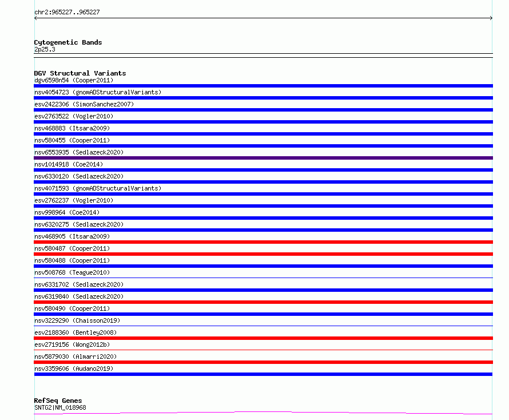Click the nsv580490 (Cooper2011) label

pos(72,308)
